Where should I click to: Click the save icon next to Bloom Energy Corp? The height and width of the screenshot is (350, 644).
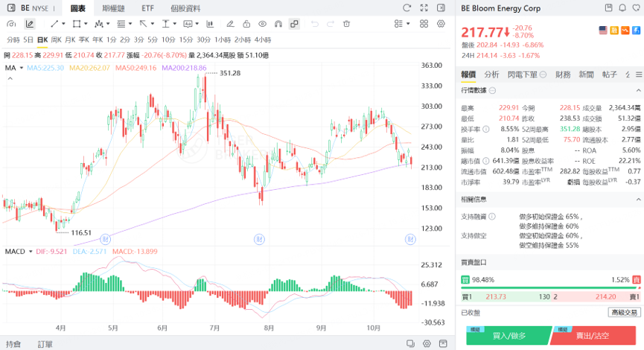coord(609,7)
